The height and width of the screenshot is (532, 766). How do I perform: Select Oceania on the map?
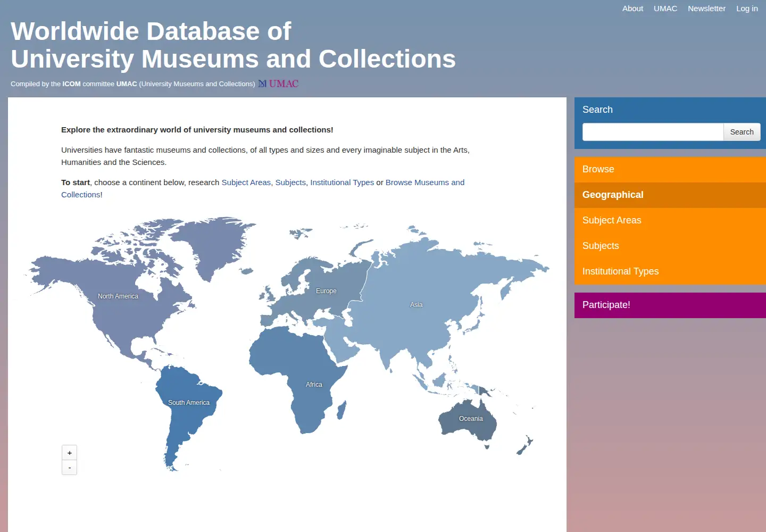(471, 419)
